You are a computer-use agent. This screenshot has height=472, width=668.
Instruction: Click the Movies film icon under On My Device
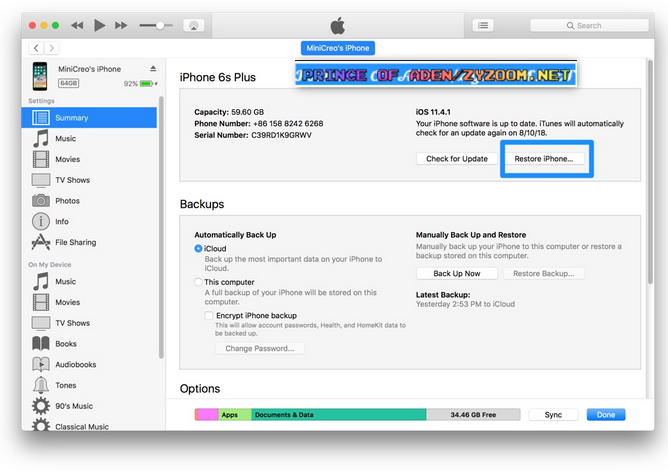coord(41,302)
